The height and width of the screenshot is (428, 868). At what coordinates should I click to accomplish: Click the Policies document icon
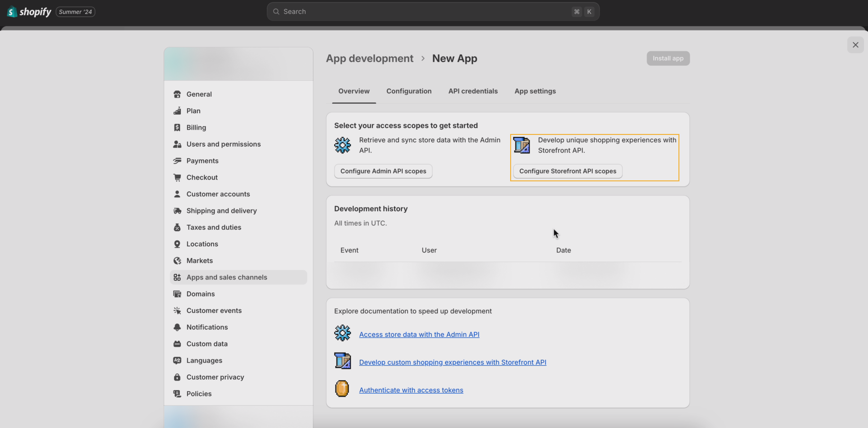click(177, 394)
